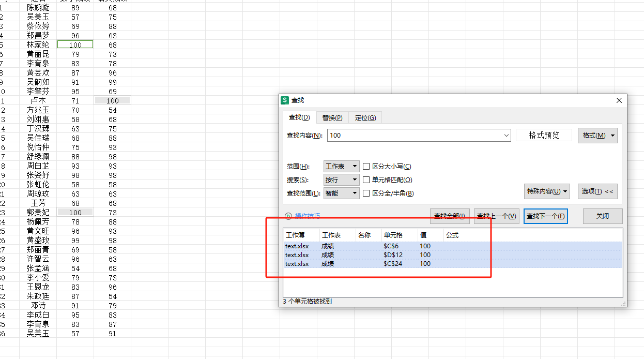Toggle the 区分全/半角 checkbox
This screenshot has width=644, height=359.
point(366,193)
